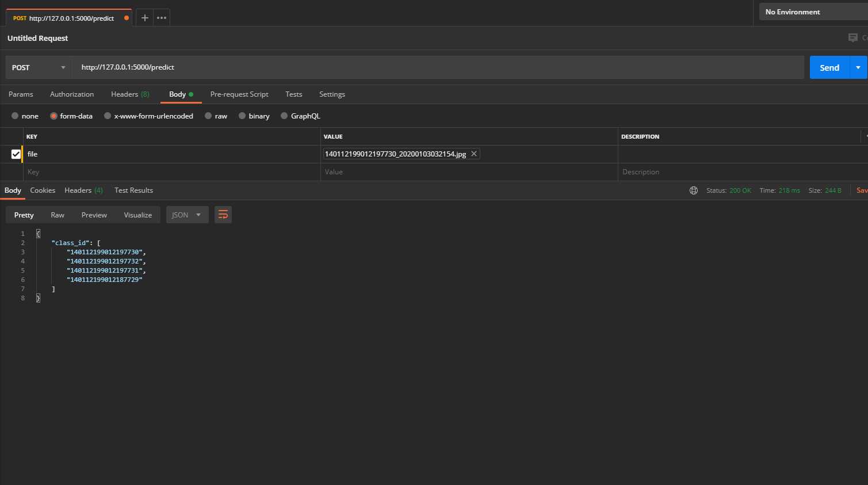Click the file key name cell
868x485 pixels.
[x=171, y=154]
